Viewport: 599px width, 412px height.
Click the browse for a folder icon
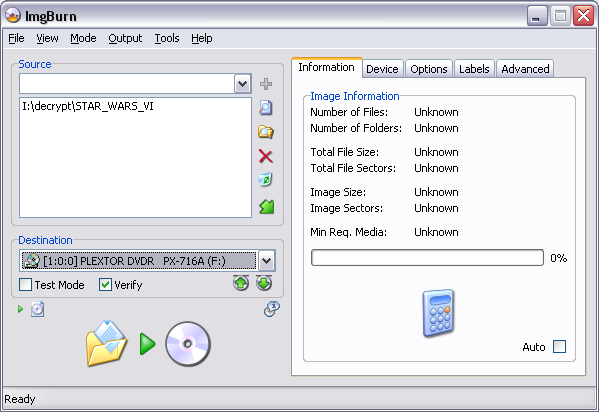(266, 132)
